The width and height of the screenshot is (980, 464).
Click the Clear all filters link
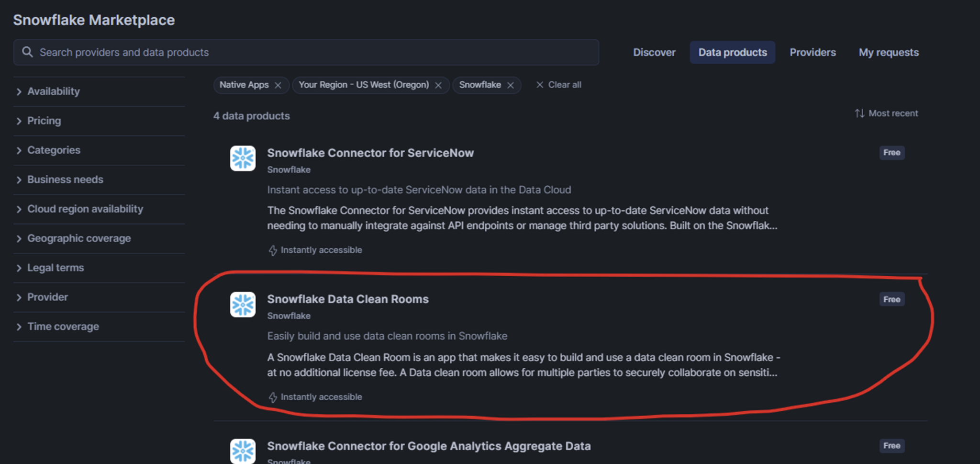(x=565, y=85)
